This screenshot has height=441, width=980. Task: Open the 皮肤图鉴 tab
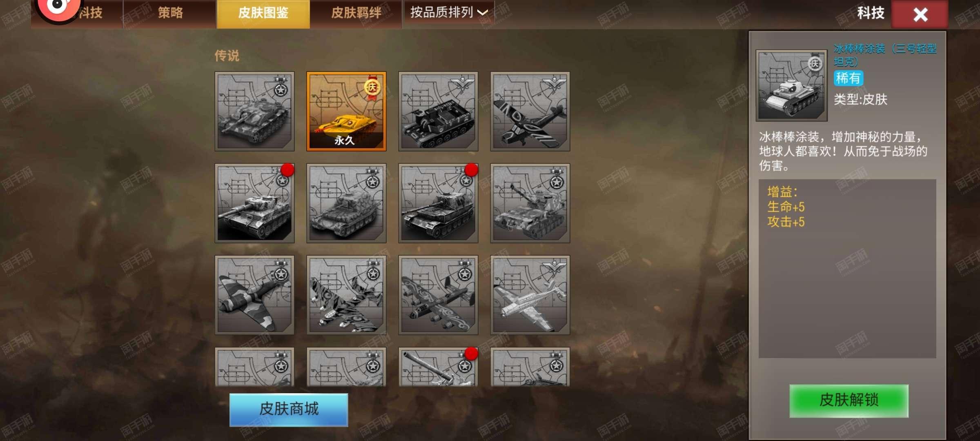pyautogui.click(x=263, y=13)
